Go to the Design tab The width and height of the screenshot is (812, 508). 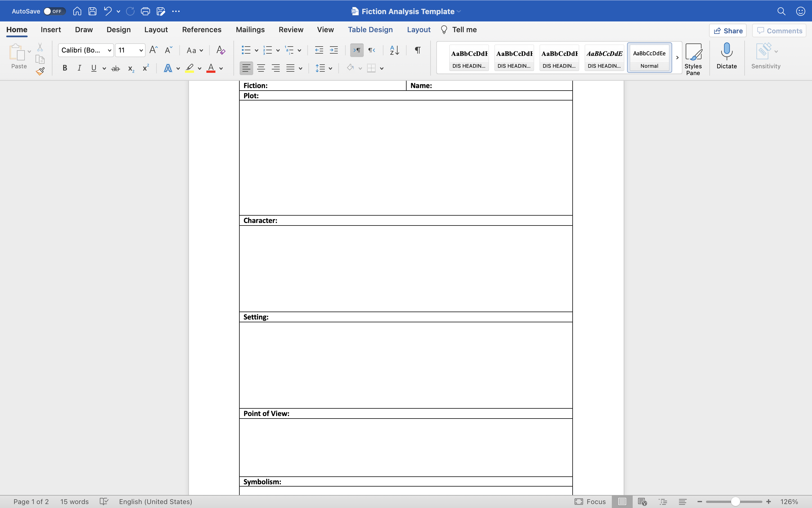coord(118,30)
